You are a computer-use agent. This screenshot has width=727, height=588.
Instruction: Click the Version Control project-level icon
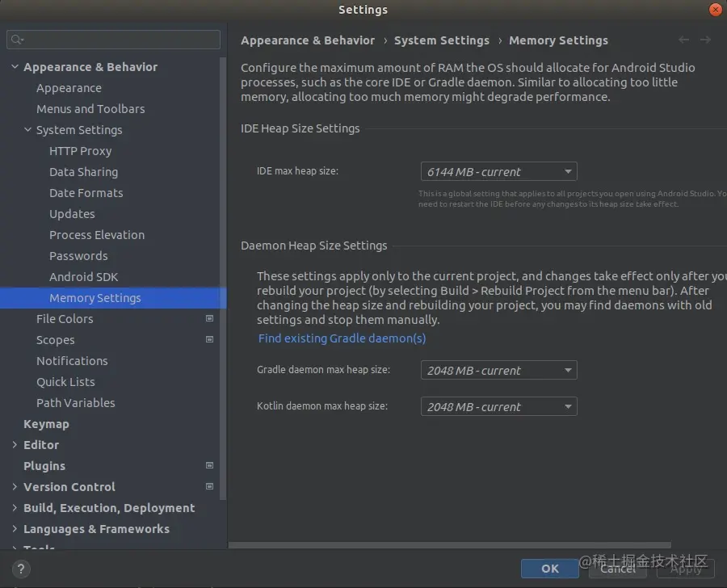click(x=209, y=486)
